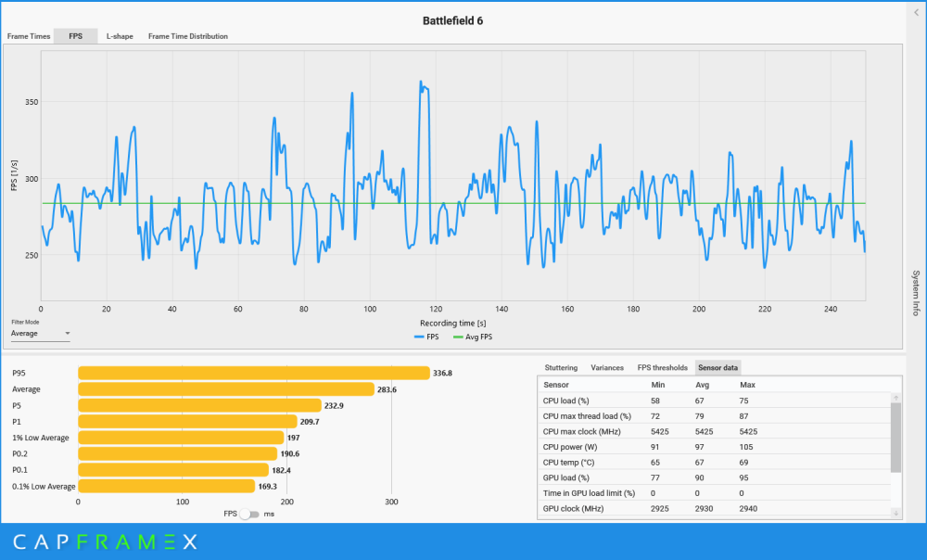The height and width of the screenshot is (560, 927).
Task: Select the L-shape tab
Action: click(x=120, y=36)
